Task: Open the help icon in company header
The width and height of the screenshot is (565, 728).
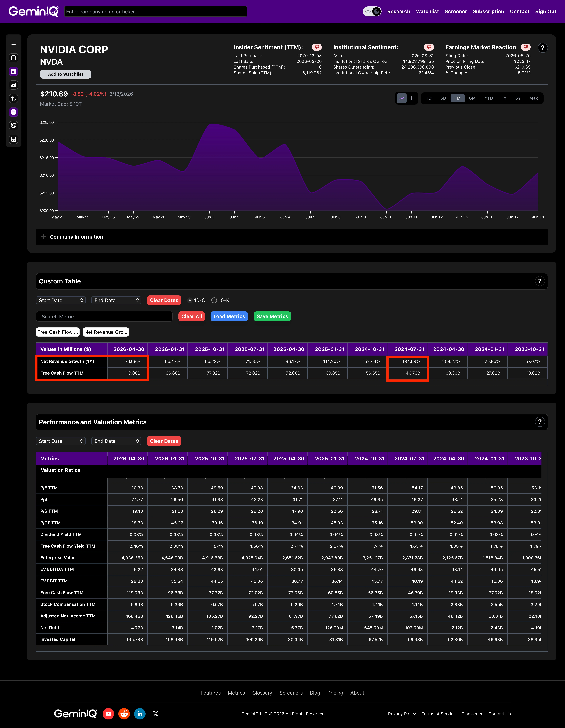Action: point(543,48)
